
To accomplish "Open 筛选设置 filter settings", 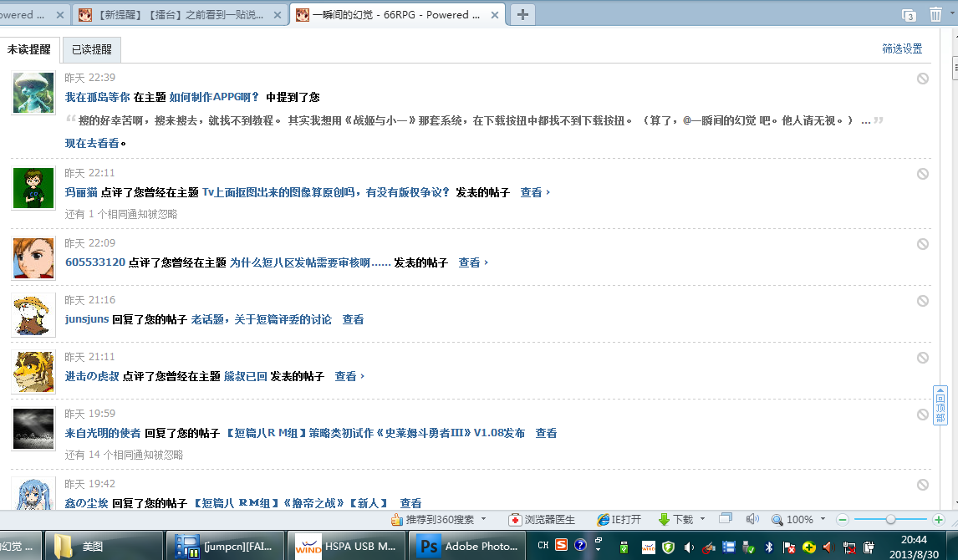I will point(902,48).
